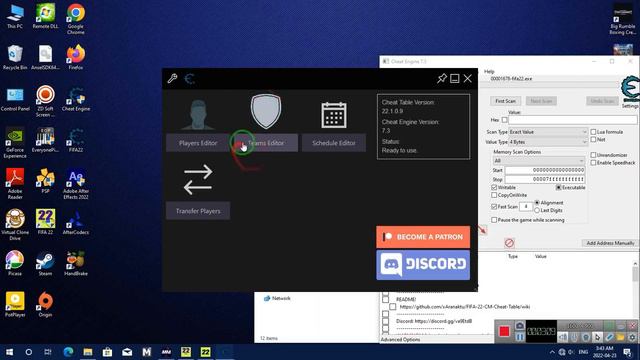Viewport: 640px width, 360px height.
Task: Open the Teams Editor
Action: (266, 143)
